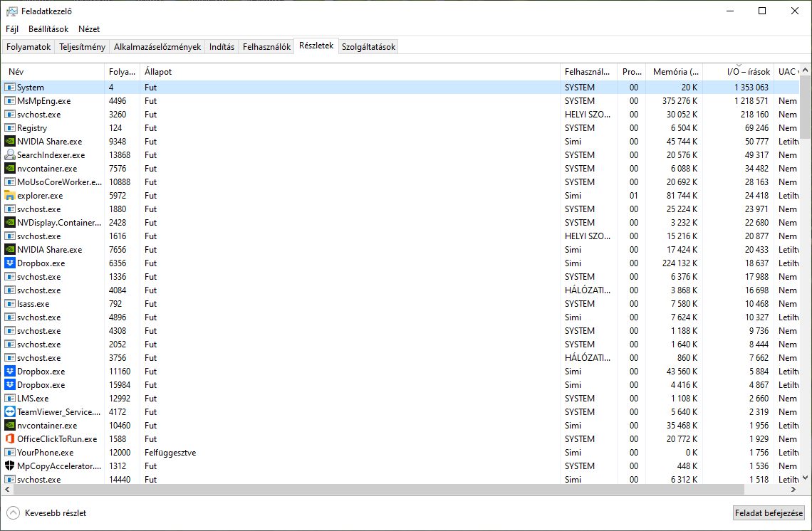This screenshot has width=812, height=531.
Task: Click the LMS.exe process icon
Action: [9, 399]
